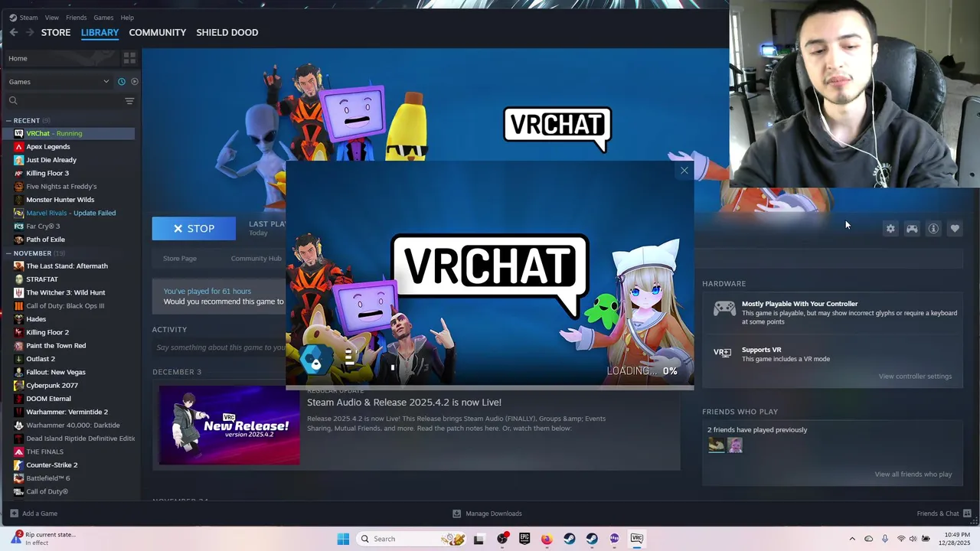Screen dimensions: 980x551
Task: Click Cyberpunk 2077 game icon
Action: 19,385
